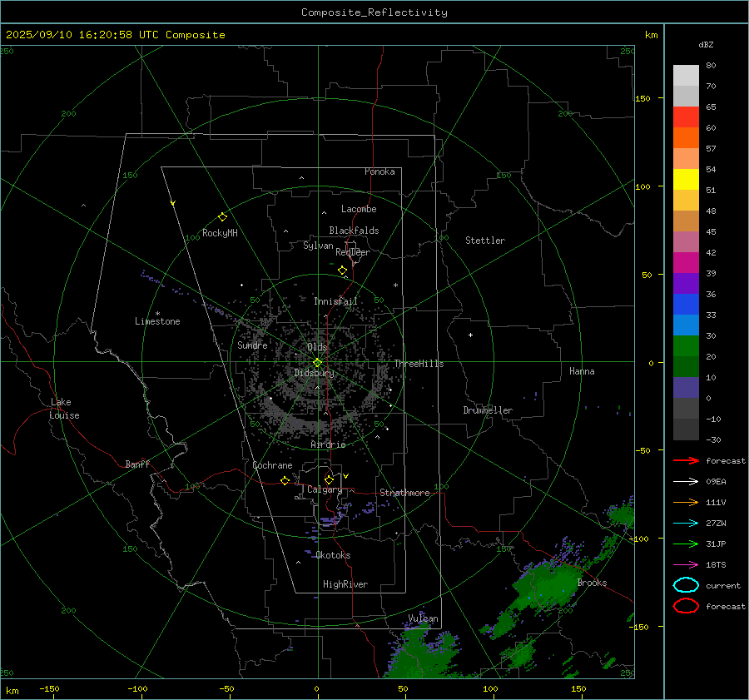Select the Okotoks label
Screen dimensions: 749x700
(333, 555)
